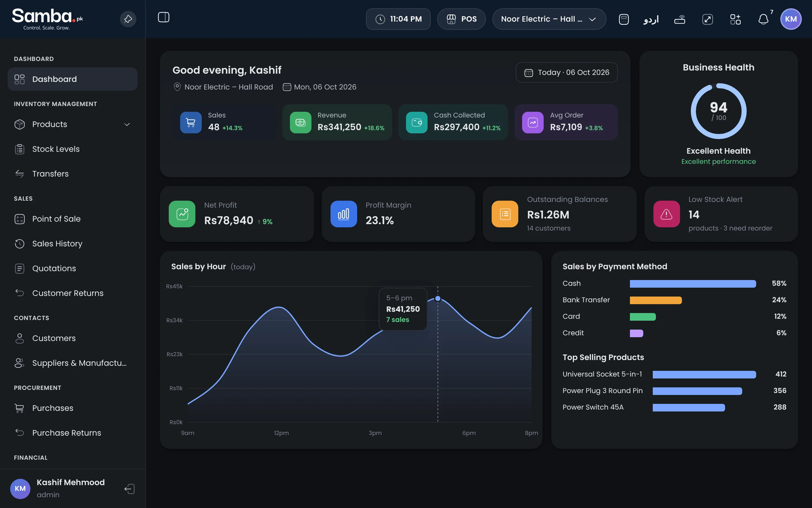
Task: Click the location pin icon by Noor Electric
Action: click(177, 87)
